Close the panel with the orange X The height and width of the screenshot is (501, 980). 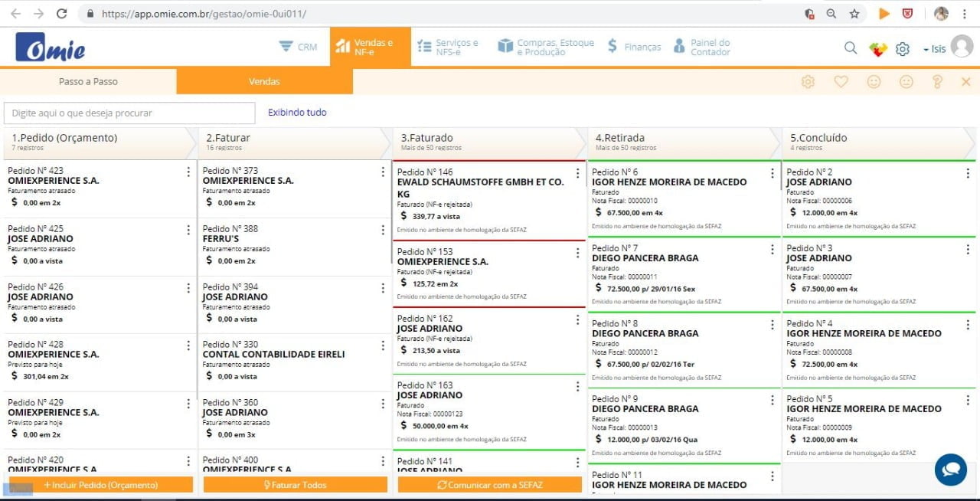[966, 81]
